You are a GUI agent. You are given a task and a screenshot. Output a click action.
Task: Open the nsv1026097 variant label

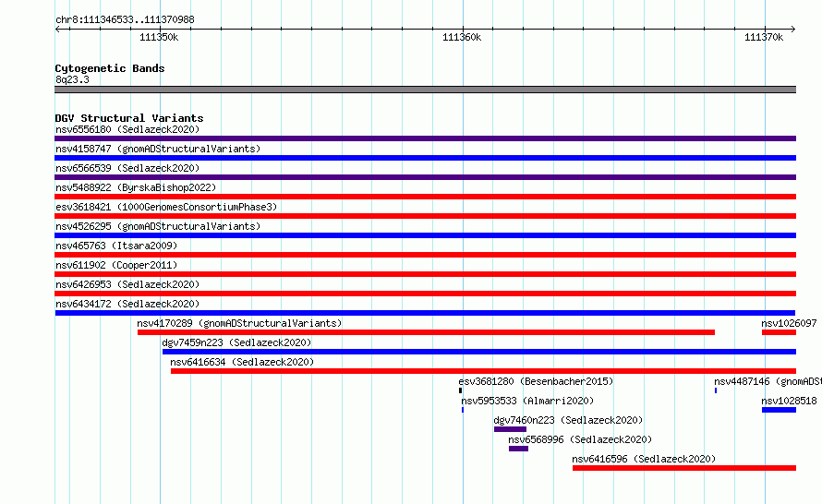point(789,323)
